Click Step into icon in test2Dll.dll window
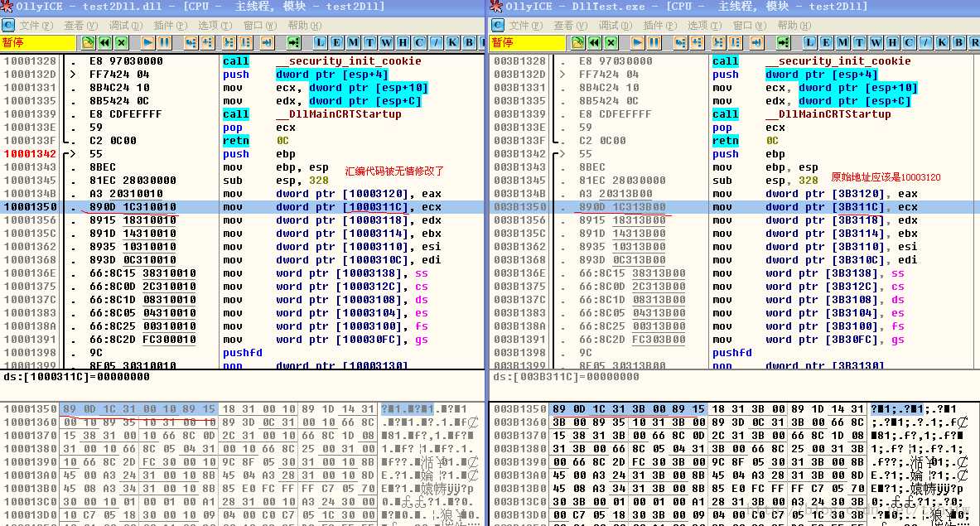 click(191, 42)
